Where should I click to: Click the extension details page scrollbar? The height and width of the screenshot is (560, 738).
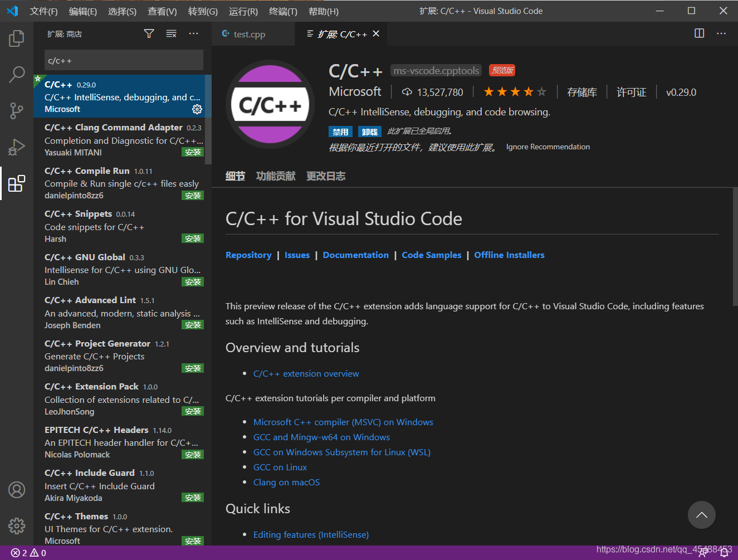pyautogui.click(x=735, y=246)
